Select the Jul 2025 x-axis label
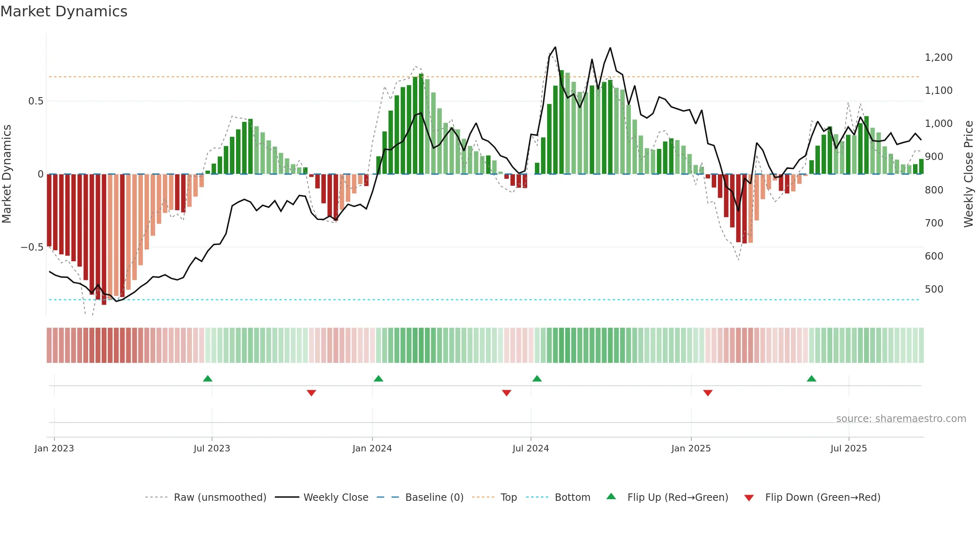 tap(849, 448)
